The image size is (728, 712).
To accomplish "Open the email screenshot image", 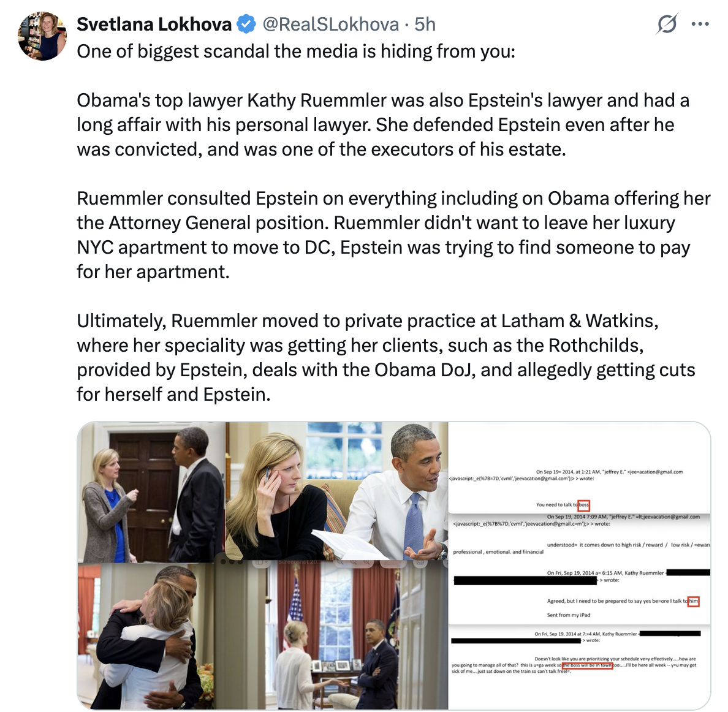I will coord(580,566).
